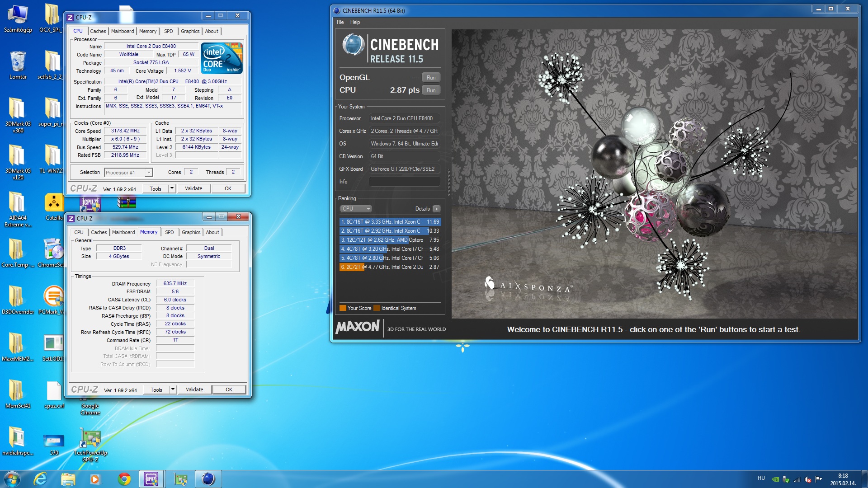Open the nvidiaInspector folder icon

point(18,441)
